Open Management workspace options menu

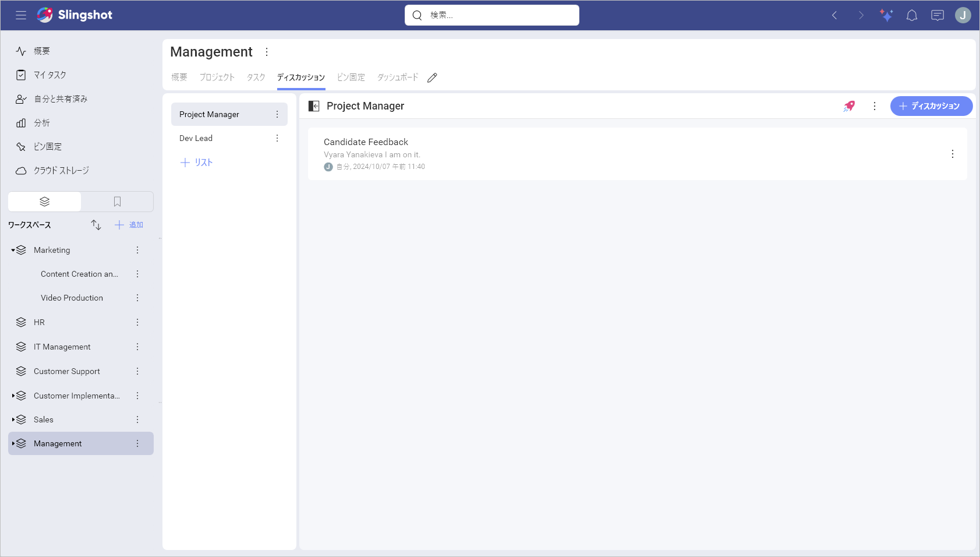267,52
